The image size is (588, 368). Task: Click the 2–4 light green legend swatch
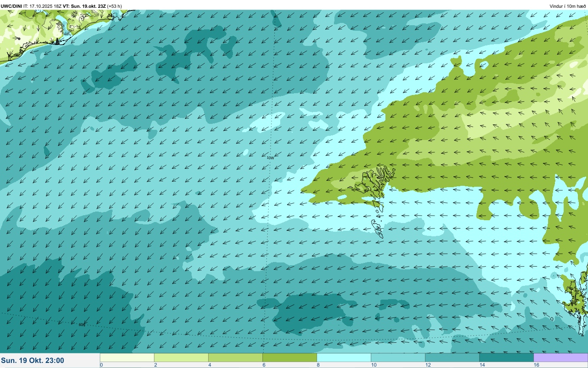pyautogui.click(x=181, y=357)
